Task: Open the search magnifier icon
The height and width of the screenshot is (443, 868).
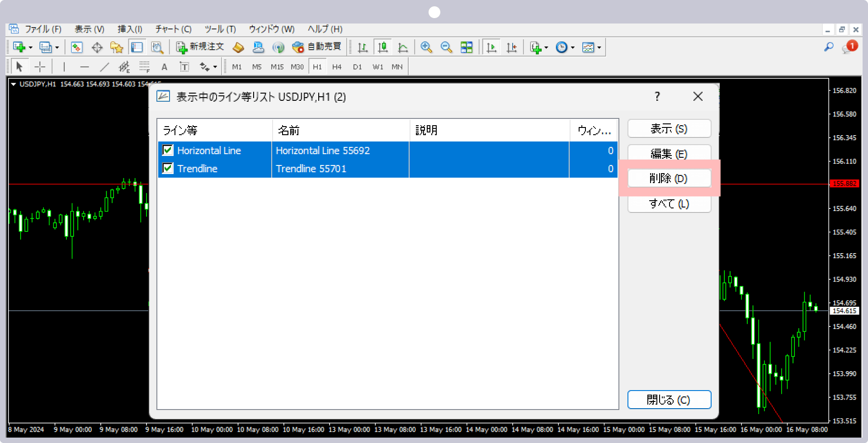Action: coord(828,47)
